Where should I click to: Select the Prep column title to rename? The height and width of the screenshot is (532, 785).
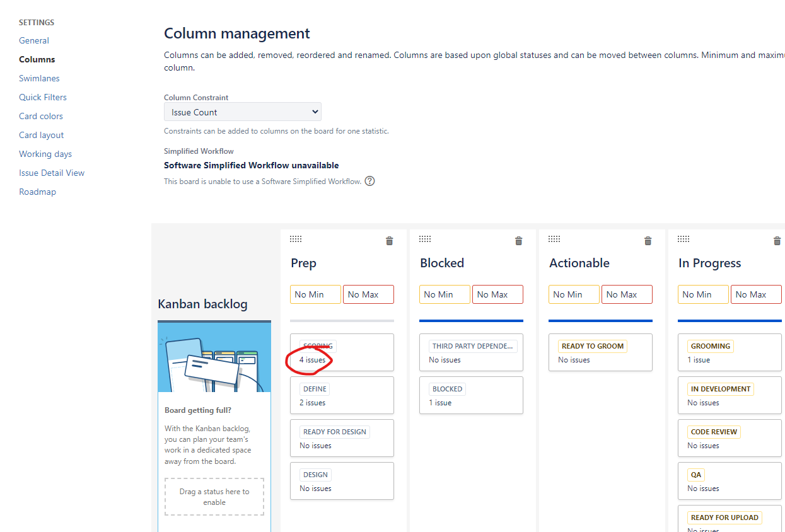(303, 263)
